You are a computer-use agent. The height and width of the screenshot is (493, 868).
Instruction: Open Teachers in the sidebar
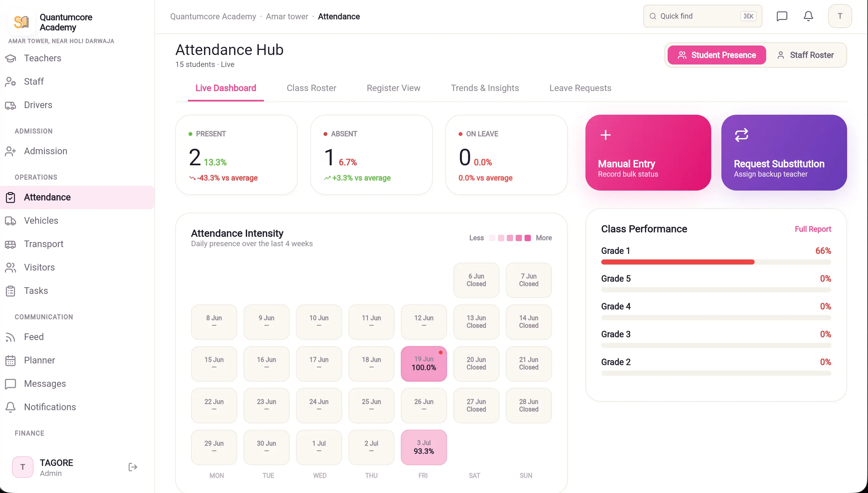point(77,58)
